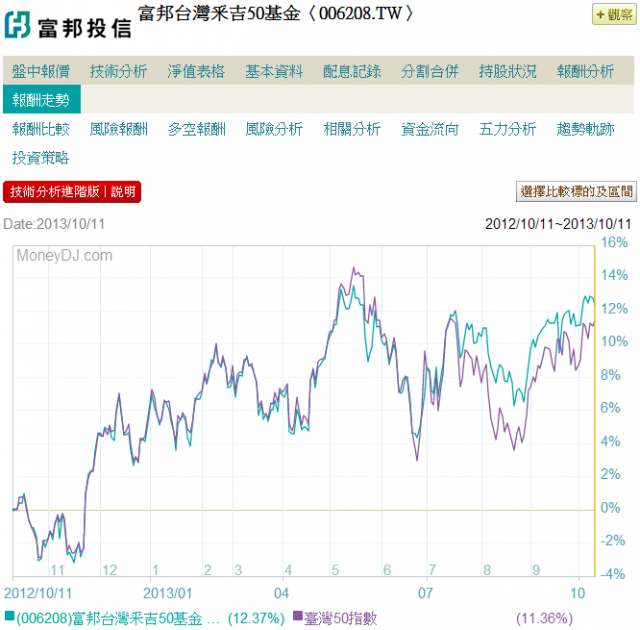Click the 0% y-axis label
Viewport: 640px width, 630px height.
coord(610,508)
